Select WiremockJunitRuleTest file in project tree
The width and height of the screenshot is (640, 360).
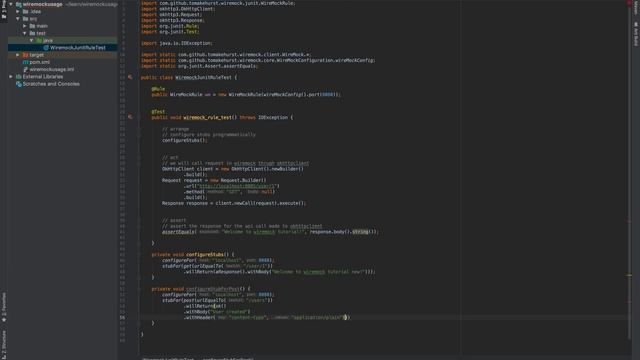tap(78, 48)
